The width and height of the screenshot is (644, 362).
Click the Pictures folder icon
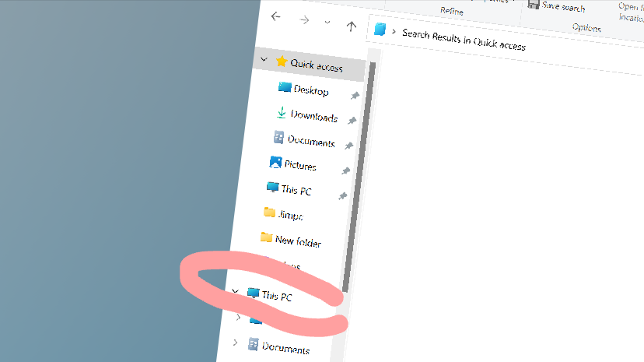pyautogui.click(x=275, y=162)
